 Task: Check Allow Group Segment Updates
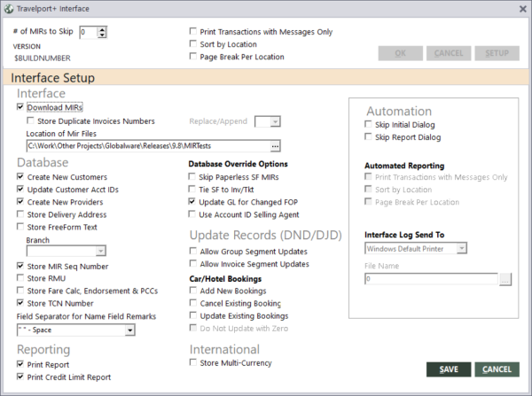click(193, 252)
